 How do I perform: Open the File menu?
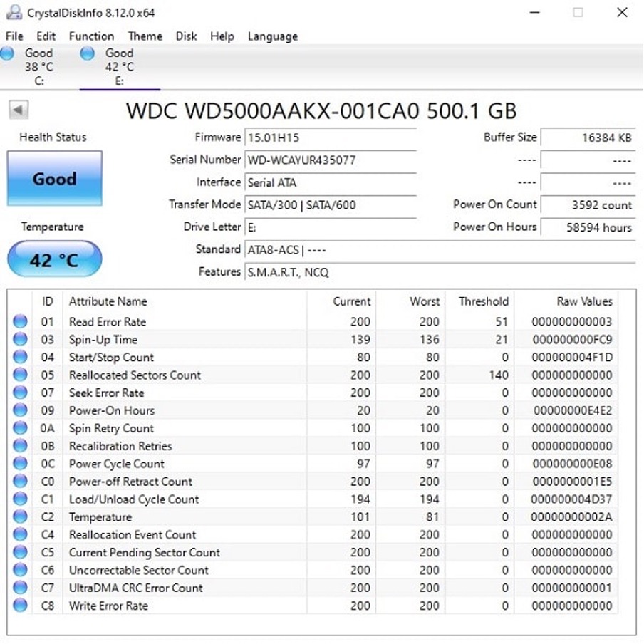pyautogui.click(x=14, y=36)
